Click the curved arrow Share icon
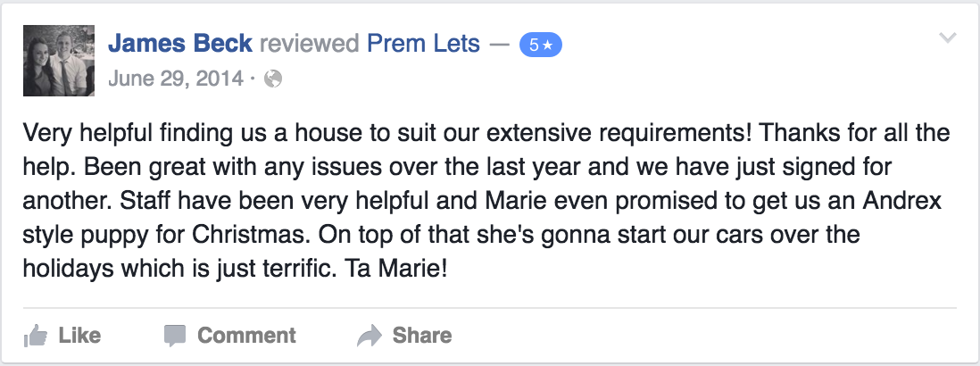The image size is (980, 366). (x=370, y=336)
